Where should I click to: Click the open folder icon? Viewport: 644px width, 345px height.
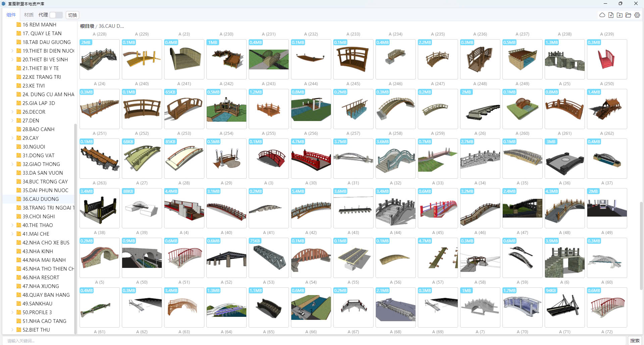(628, 15)
